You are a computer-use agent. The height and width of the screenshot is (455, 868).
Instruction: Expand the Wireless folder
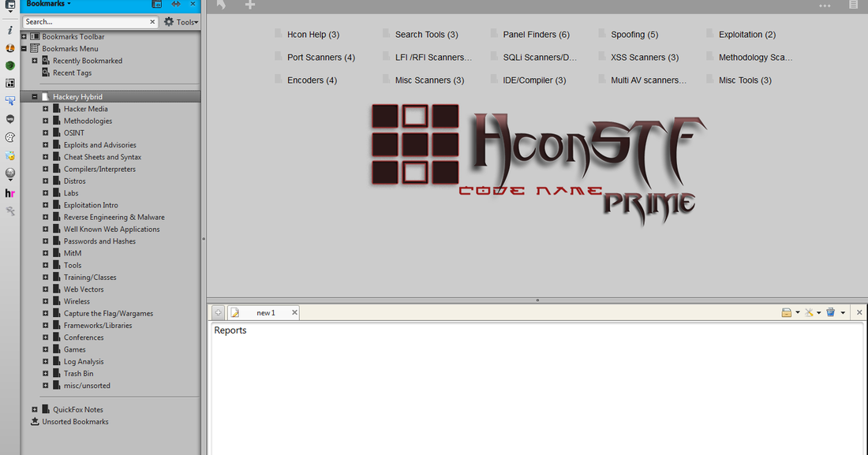tap(46, 302)
